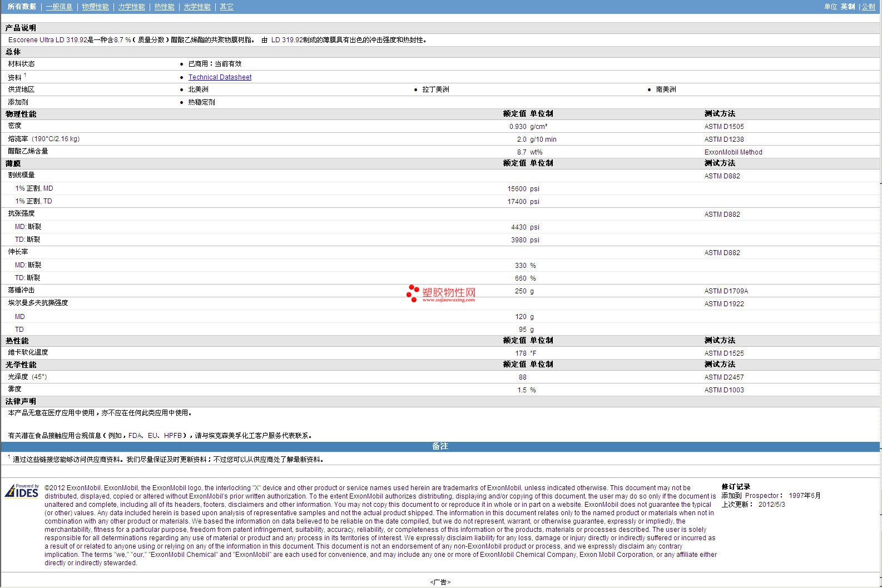Open the 物理性能 tab
Viewport: 882px width, 588px height.
pos(95,7)
